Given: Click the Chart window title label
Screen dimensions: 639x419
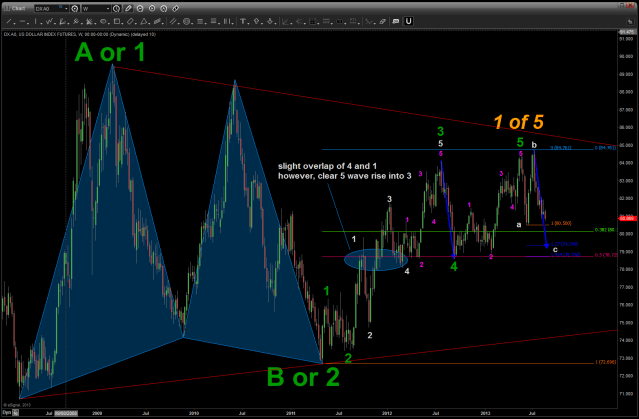Looking at the screenshot, I should point(18,8).
